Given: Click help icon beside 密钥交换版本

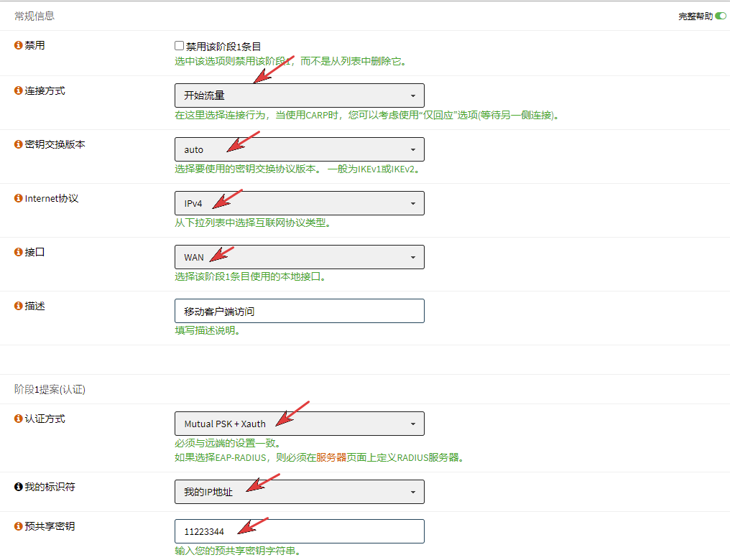Looking at the screenshot, I should [19, 144].
